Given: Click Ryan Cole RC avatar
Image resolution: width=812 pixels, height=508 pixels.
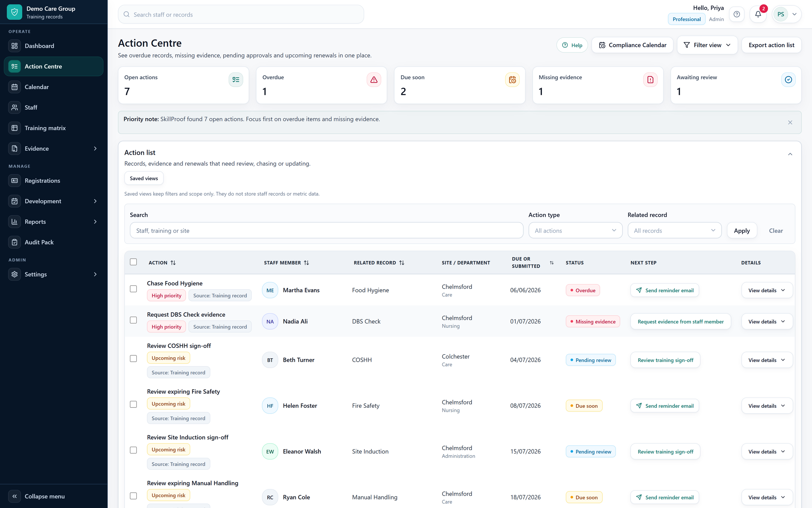Looking at the screenshot, I should [270, 497].
